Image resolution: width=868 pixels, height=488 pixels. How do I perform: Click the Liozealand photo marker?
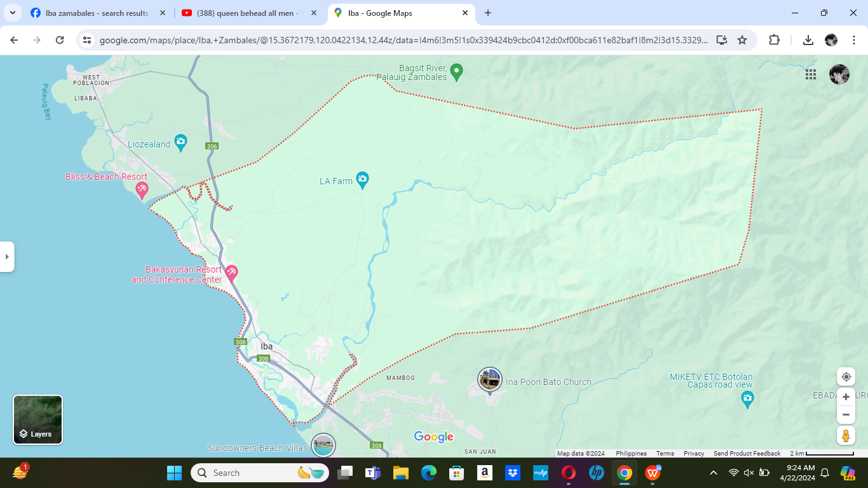(180, 143)
